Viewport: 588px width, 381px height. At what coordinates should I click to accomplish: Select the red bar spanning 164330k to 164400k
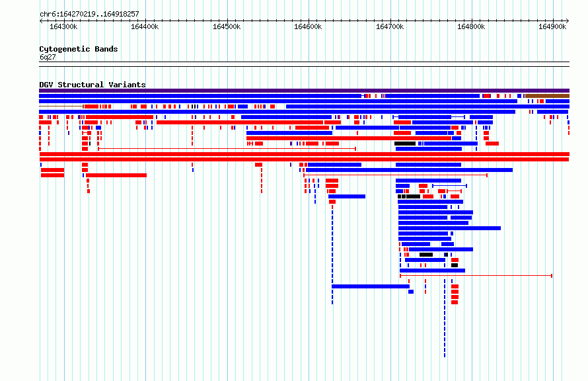click(x=116, y=175)
